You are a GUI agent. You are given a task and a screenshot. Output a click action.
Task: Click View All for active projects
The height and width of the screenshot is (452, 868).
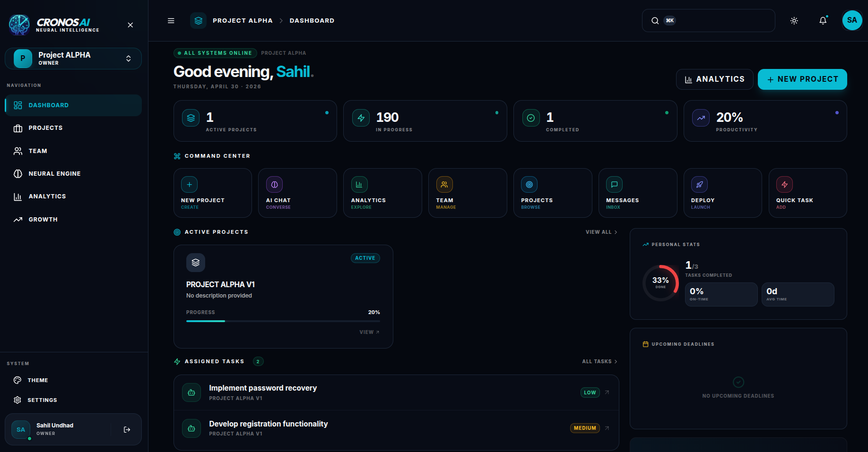[601, 232]
